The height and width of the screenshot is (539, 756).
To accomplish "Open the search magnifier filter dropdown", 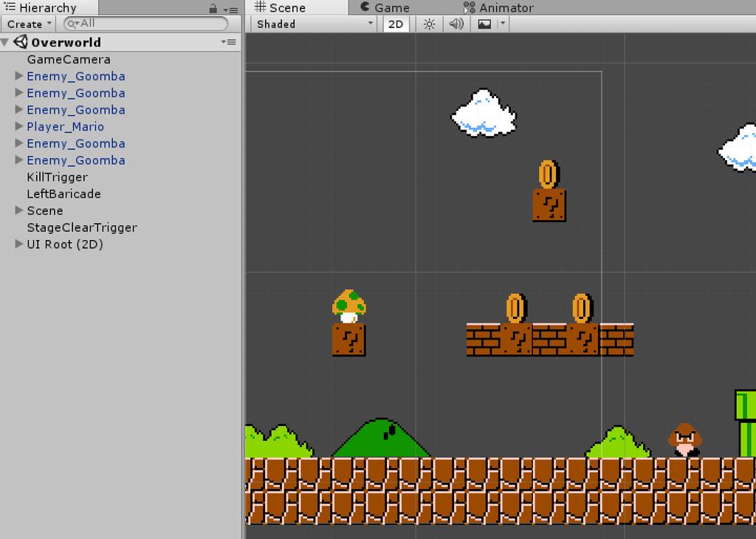I will click(73, 24).
